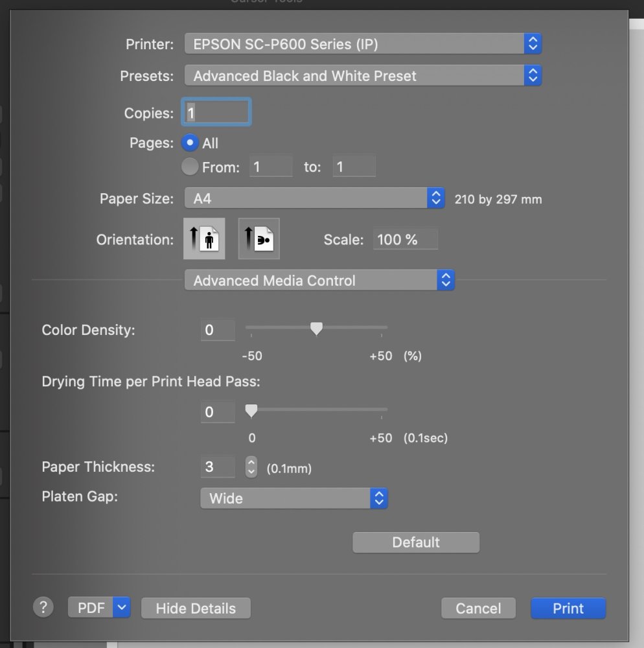Open the Printer dropdown list
Screen dimensions: 644x648
pos(363,44)
